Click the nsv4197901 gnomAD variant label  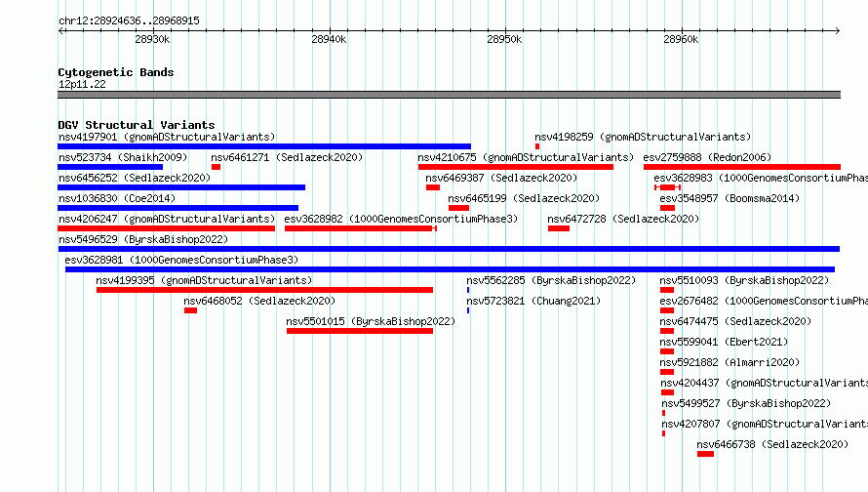167,137
